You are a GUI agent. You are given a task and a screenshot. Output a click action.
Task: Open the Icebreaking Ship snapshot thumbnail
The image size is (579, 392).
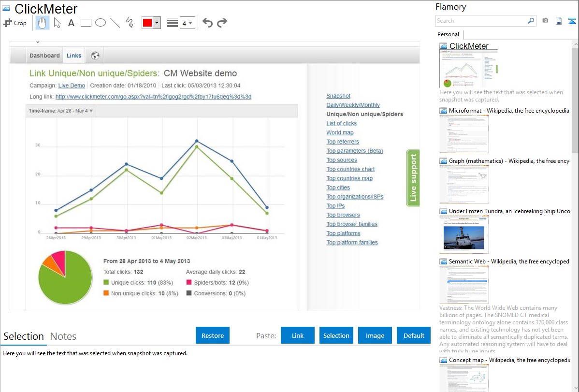click(x=464, y=234)
